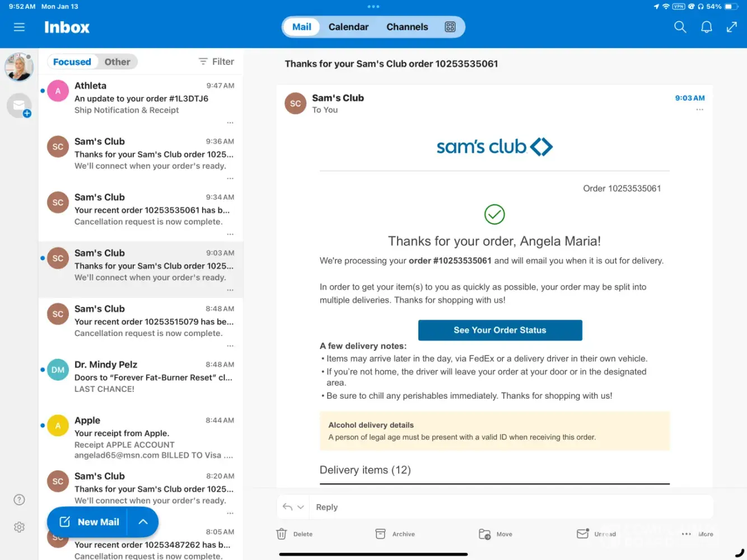747x560 pixels.
Task: Switch to the Other inbox
Action: 117,62
